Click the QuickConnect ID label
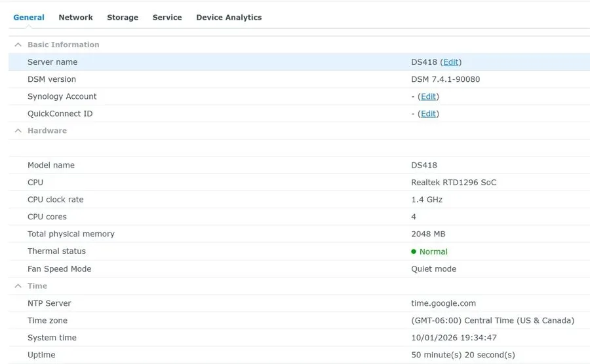 tap(60, 114)
